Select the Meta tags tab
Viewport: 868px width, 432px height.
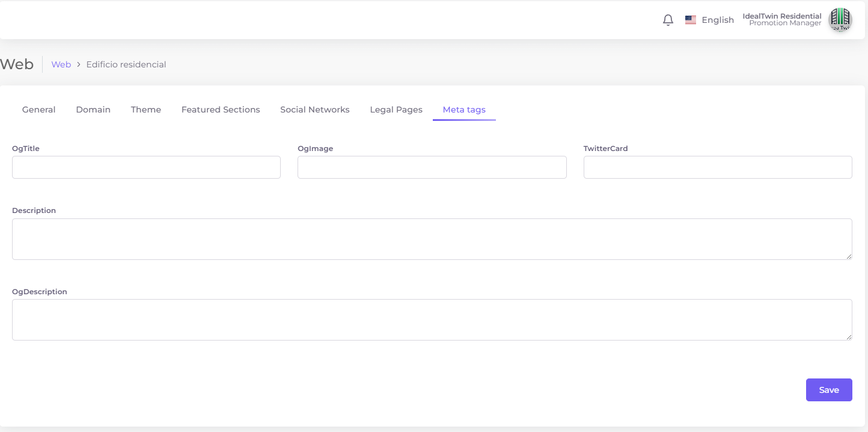point(464,110)
